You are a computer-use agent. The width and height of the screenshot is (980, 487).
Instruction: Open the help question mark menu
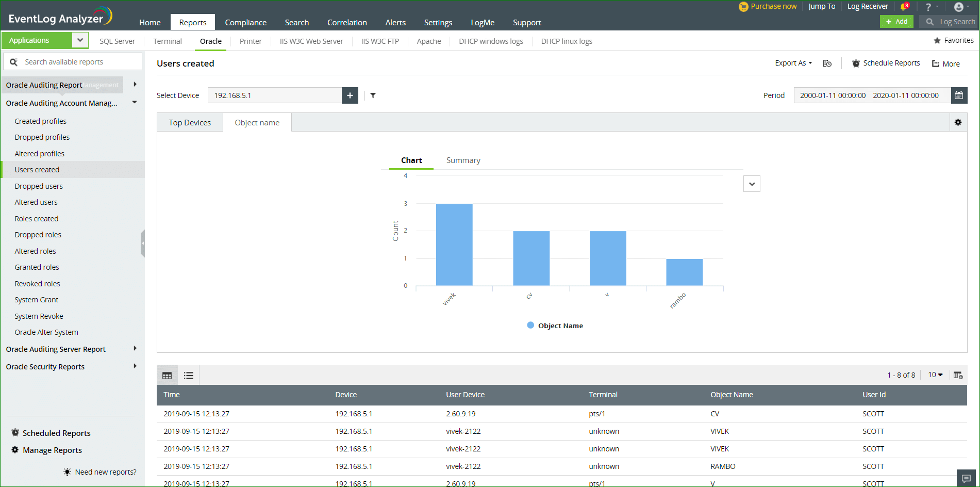928,7
